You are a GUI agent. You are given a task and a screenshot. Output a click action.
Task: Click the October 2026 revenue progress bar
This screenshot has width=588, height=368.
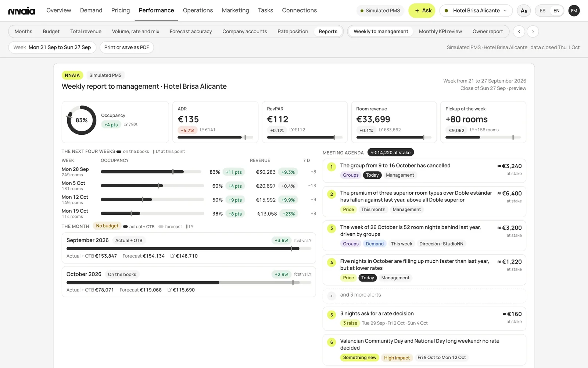point(189,283)
